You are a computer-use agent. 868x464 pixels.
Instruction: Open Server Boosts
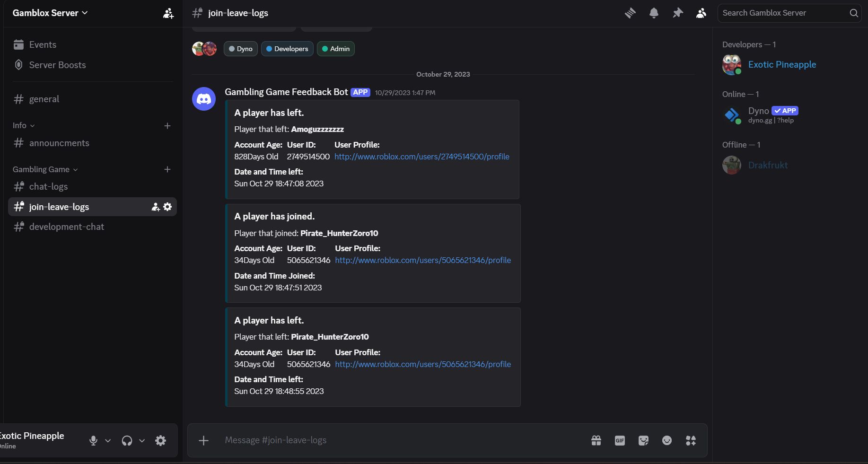pos(92,65)
